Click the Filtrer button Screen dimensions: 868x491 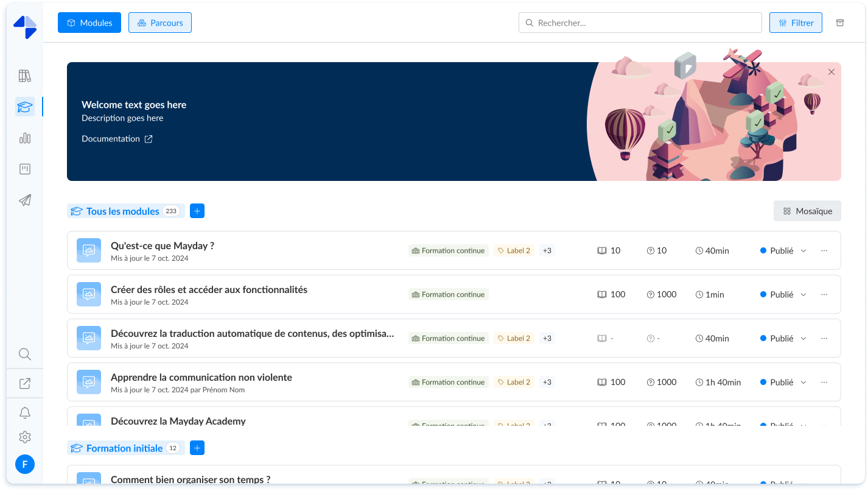point(796,23)
